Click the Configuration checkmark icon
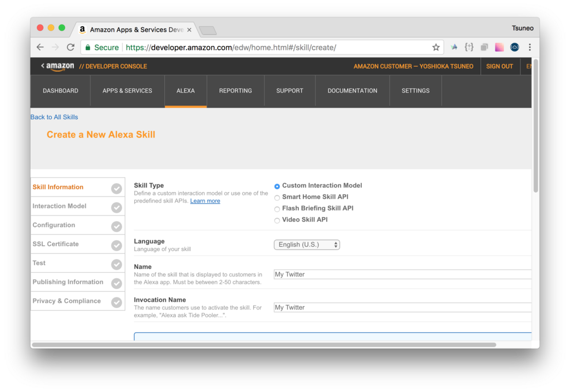 click(x=116, y=226)
